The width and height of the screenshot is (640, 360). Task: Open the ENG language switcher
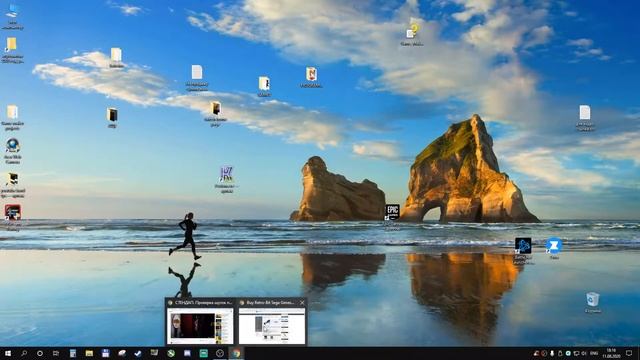click(x=594, y=353)
